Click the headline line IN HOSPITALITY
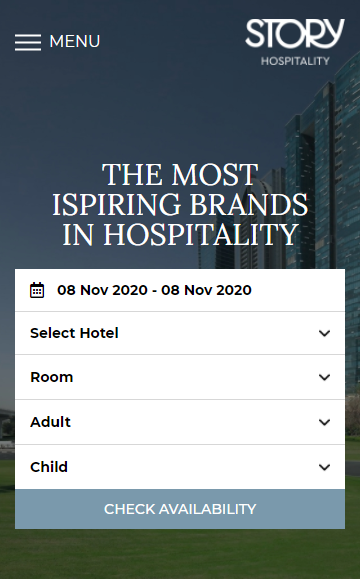Image resolution: width=360 pixels, height=580 pixels. (180, 235)
